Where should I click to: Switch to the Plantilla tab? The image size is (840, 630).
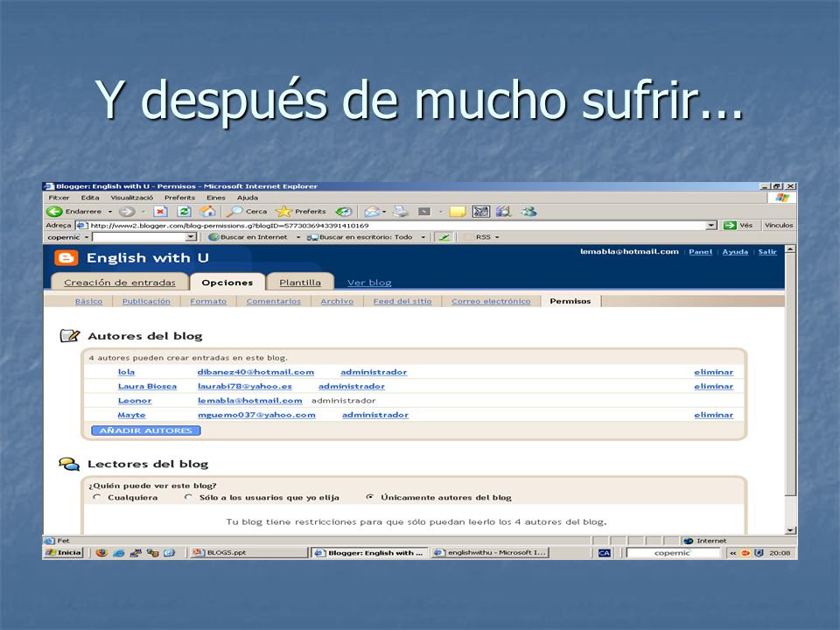300,283
